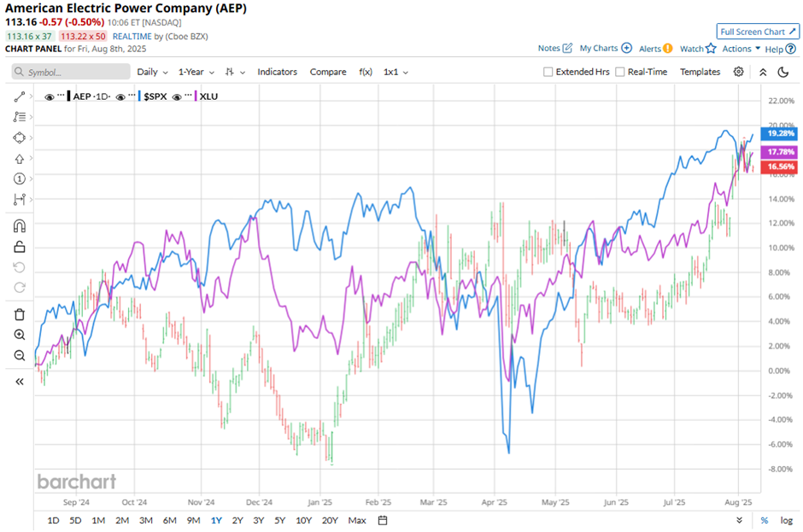Open the Full Screen Chart

coord(758,32)
